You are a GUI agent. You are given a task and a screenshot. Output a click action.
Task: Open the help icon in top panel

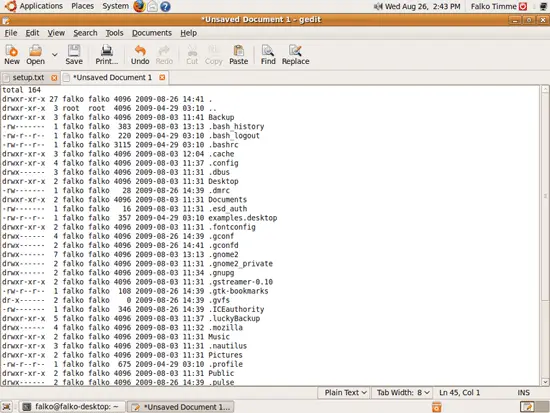pos(165,6)
